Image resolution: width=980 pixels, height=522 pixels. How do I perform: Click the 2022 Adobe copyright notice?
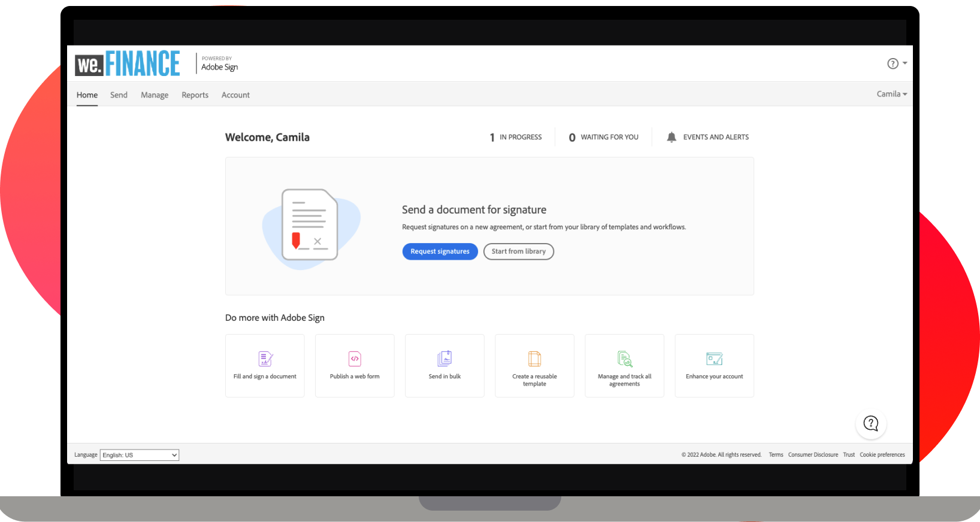click(x=721, y=455)
